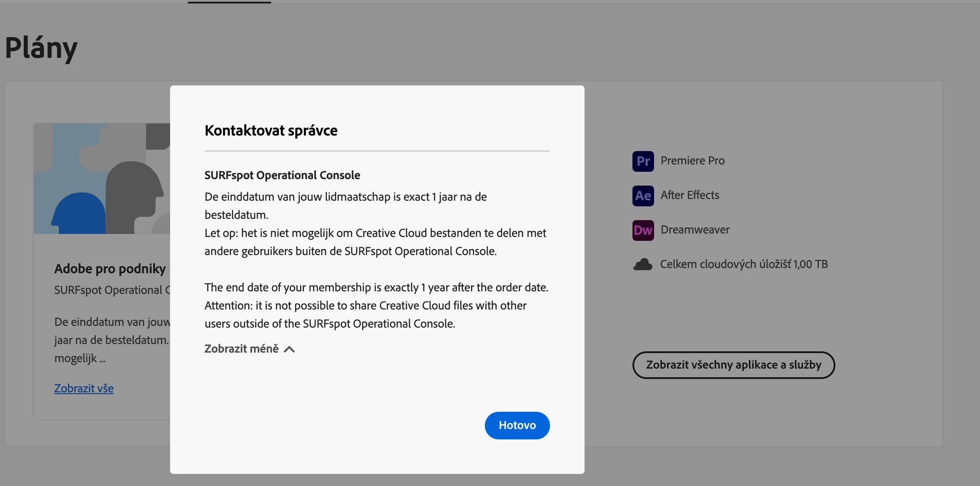Screen dimensions: 980x486
Task: Click the Dutch membership notice paragraph
Action: pos(375,224)
